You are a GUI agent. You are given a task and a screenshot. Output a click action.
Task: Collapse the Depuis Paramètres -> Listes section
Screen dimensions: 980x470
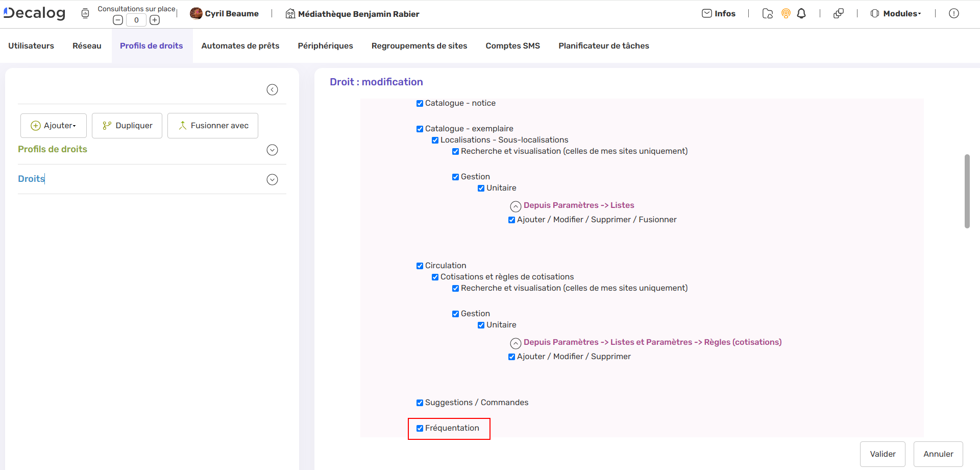click(x=516, y=206)
